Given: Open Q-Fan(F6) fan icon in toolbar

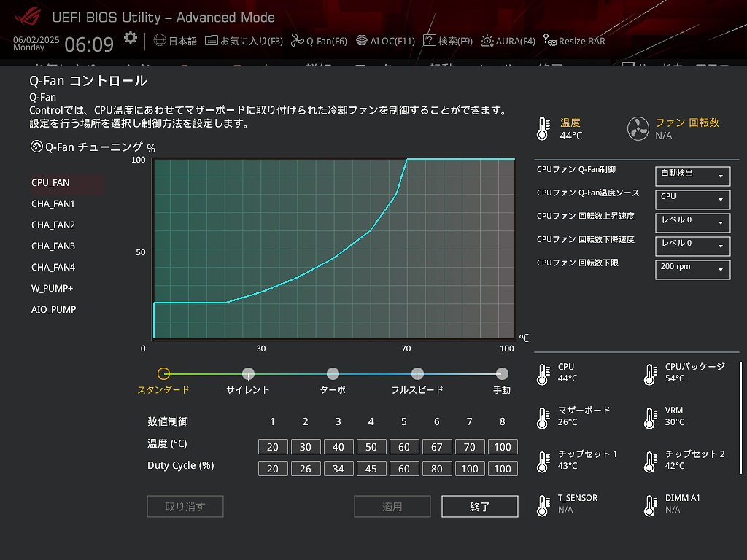Looking at the screenshot, I should [x=298, y=41].
